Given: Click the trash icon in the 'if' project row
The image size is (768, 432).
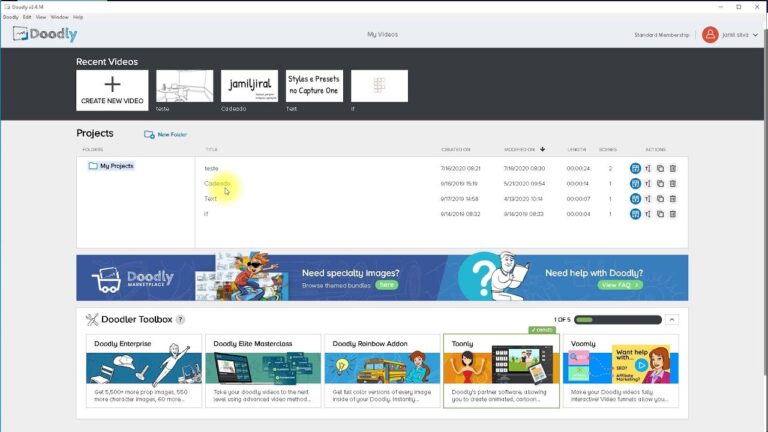Looking at the screenshot, I should pos(673,214).
